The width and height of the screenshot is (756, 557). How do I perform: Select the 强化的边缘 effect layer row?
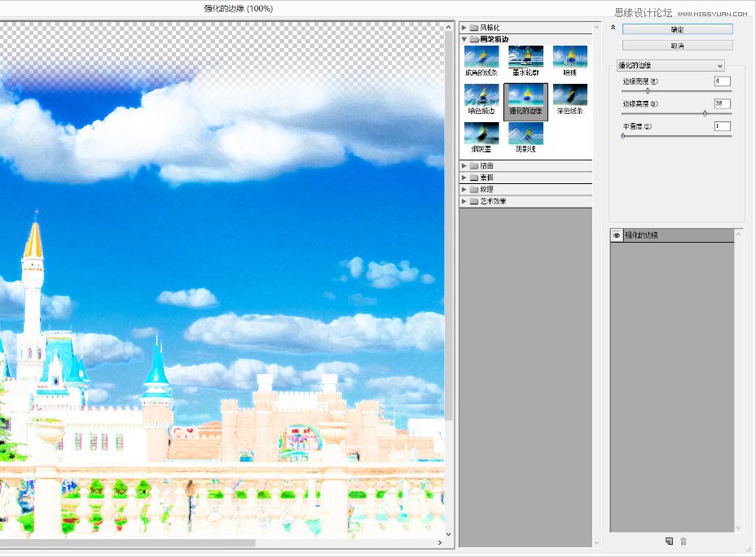click(x=672, y=235)
